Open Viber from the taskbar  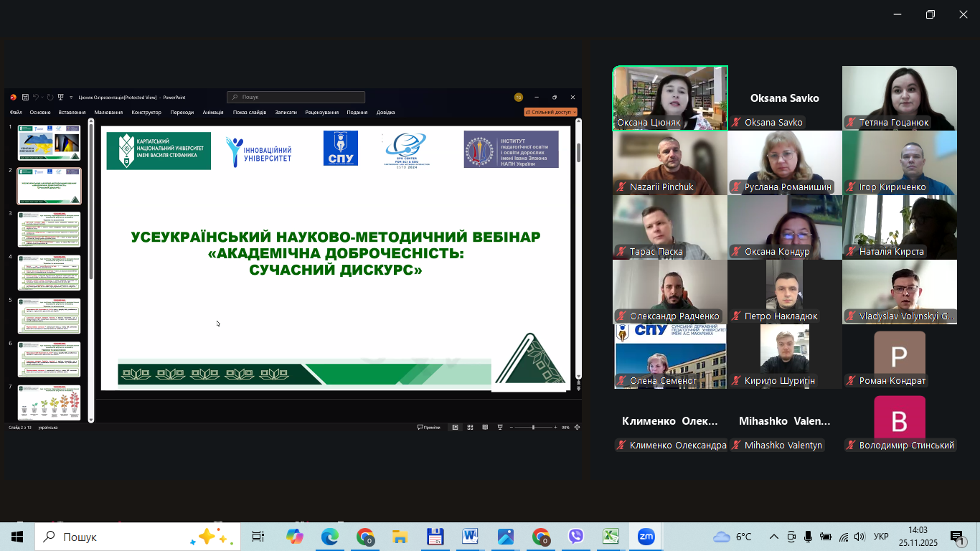(x=575, y=537)
